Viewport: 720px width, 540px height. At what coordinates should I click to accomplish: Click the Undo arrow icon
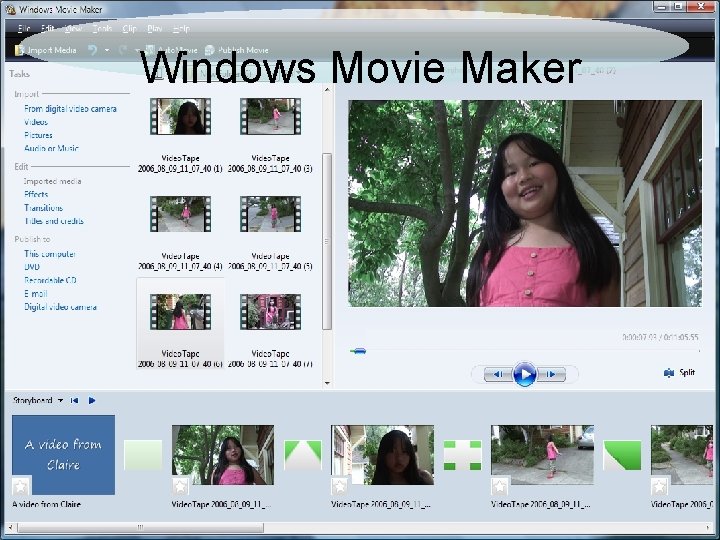coord(92,50)
